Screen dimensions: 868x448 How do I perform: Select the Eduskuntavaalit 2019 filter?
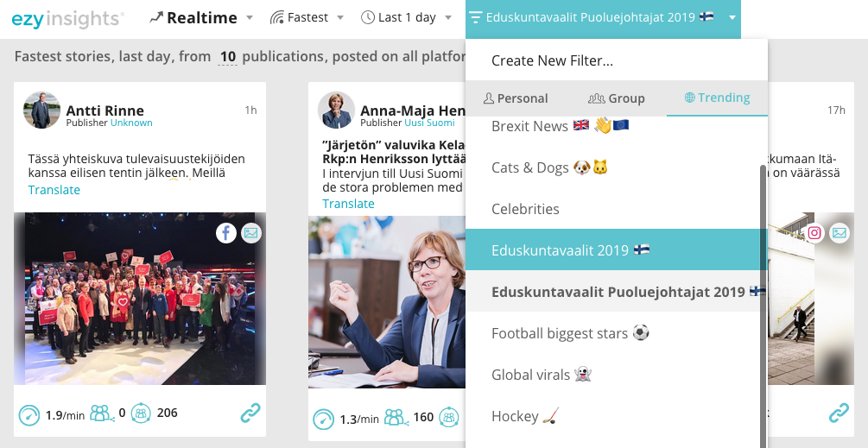[614, 250]
